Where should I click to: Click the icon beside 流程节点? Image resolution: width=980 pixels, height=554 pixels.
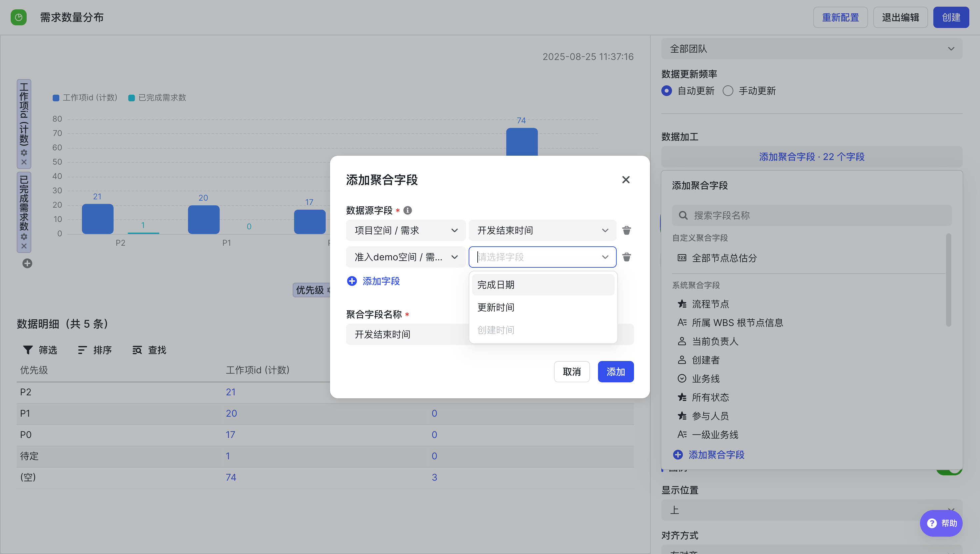[x=682, y=304]
